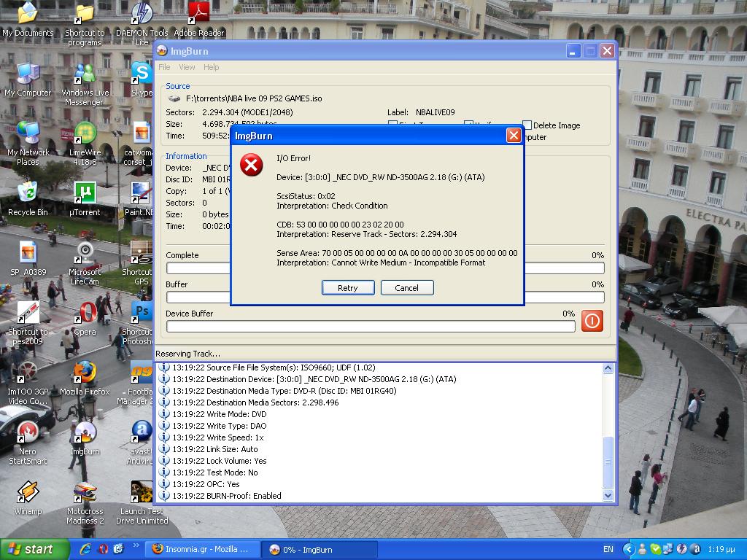The image size is (747, 560).
Task: Select the log line 'Write Speed: 1x'
Action: (x=217, y=437)
